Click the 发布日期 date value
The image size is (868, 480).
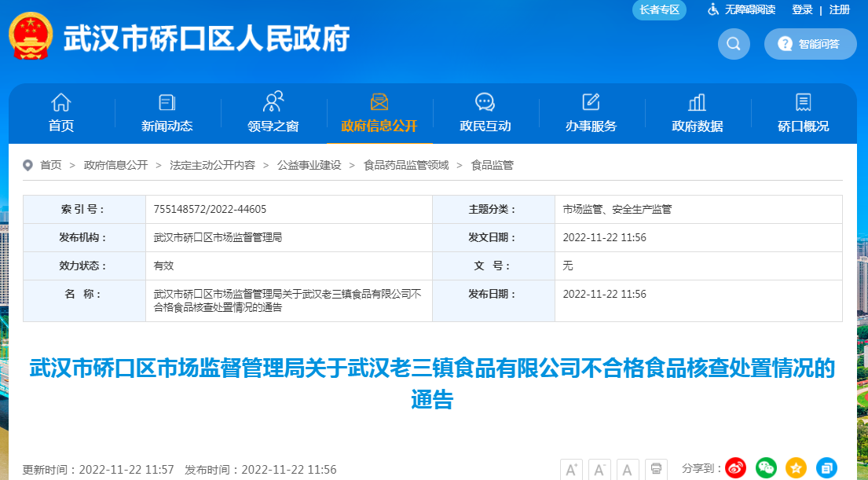tap(605, 294)
